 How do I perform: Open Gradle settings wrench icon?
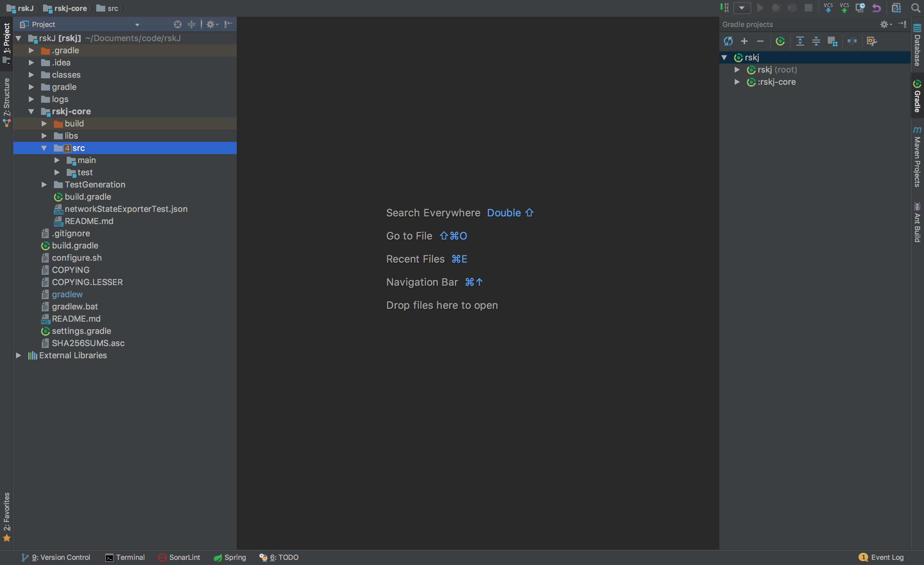click(872, 41)
